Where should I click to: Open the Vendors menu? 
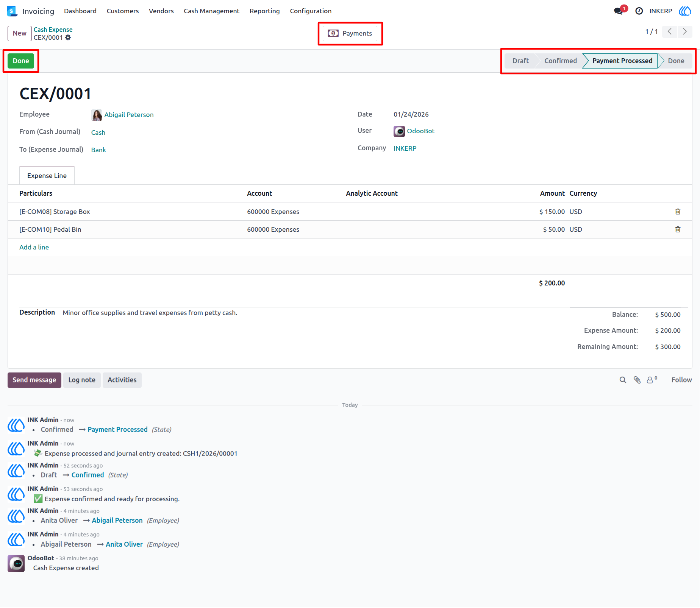(161, 11)
